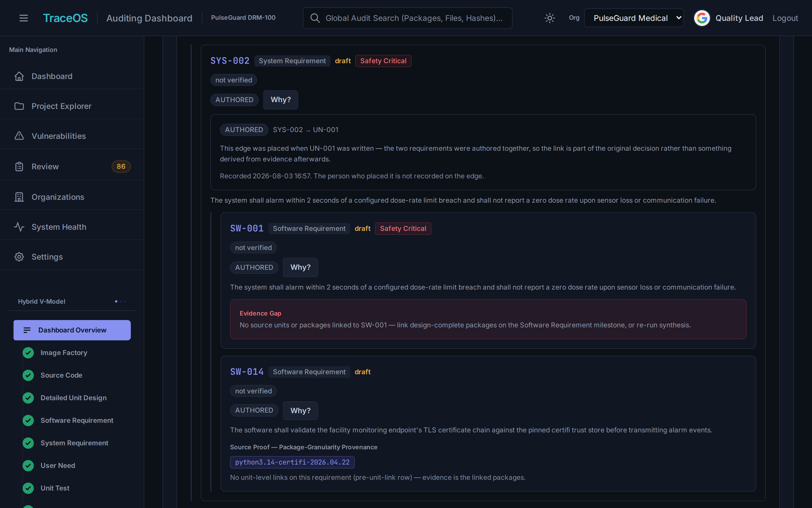812x508 pixels.
Task: Click the Source Code green check icon
Action: click(x=28, y=375)
